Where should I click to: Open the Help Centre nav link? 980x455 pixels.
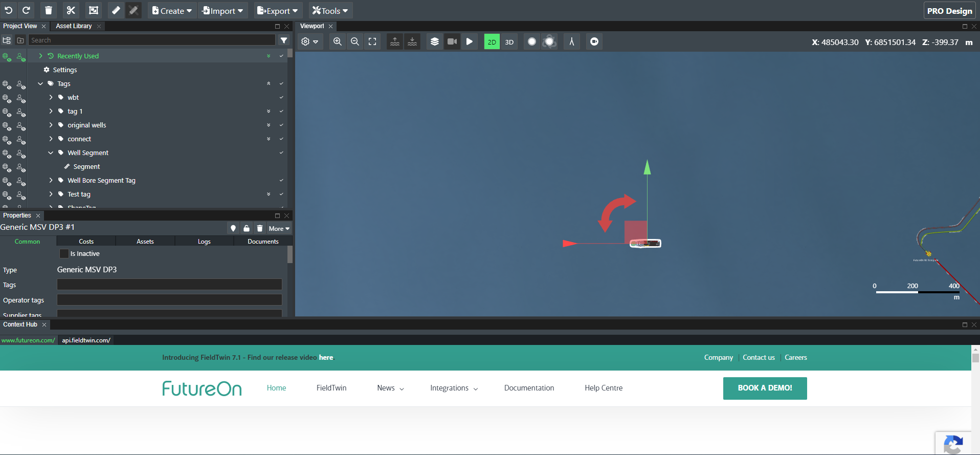pyautogui.click(x=604, y=388)
